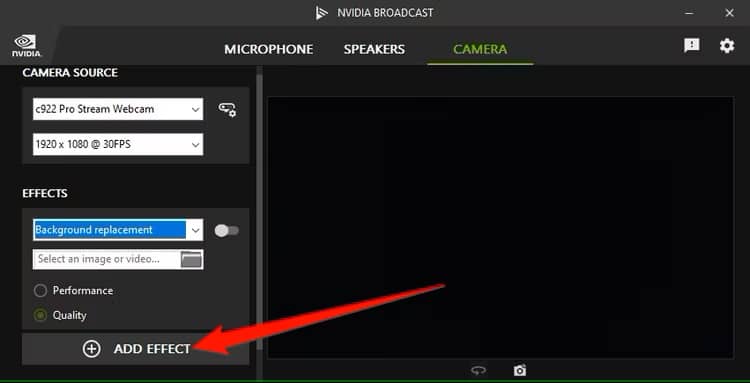This screenshot has width=750, height=383.
Task: Switch to the Microphone tab
Action: (x=269, y=49)
